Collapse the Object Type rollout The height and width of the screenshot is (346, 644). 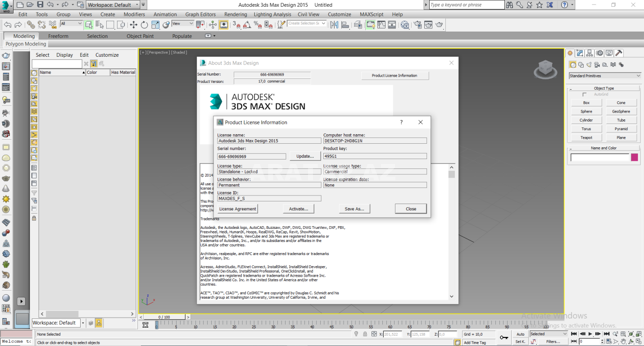point(603,88)
